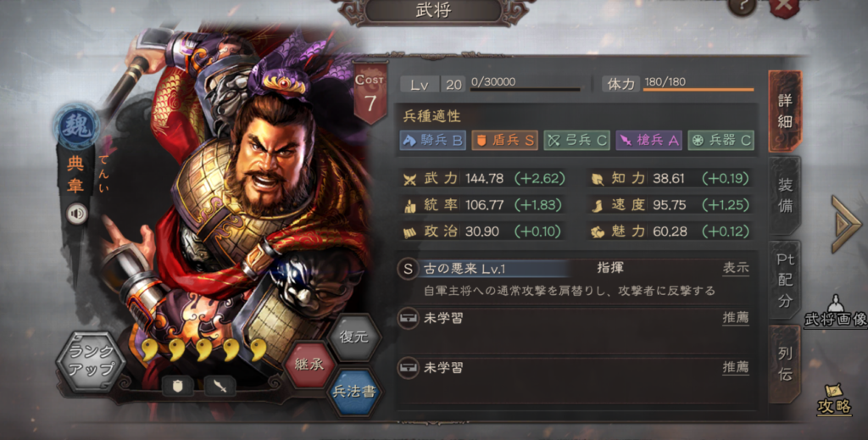Open 推薦 for first unlearned skill
Image resolution: width=868 pixels, height=440 pixels.
pyautogui.click(x=736, y=318)
